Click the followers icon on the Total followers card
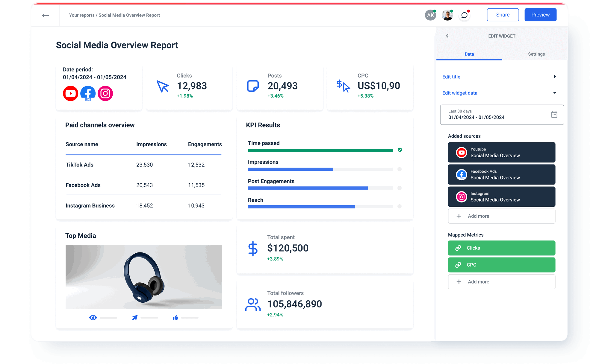599x364 pixels. [x=252, y=304]
